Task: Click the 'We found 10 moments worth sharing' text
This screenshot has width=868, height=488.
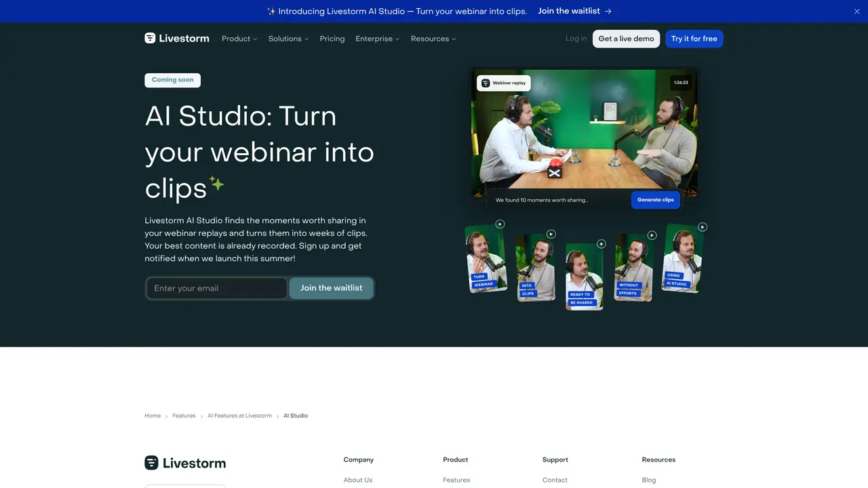Action: [x=542, y=200]
